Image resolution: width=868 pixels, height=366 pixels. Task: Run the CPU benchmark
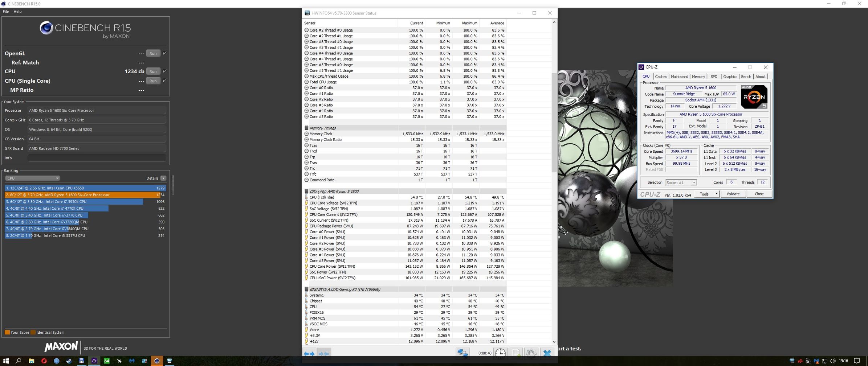point(153,71)
